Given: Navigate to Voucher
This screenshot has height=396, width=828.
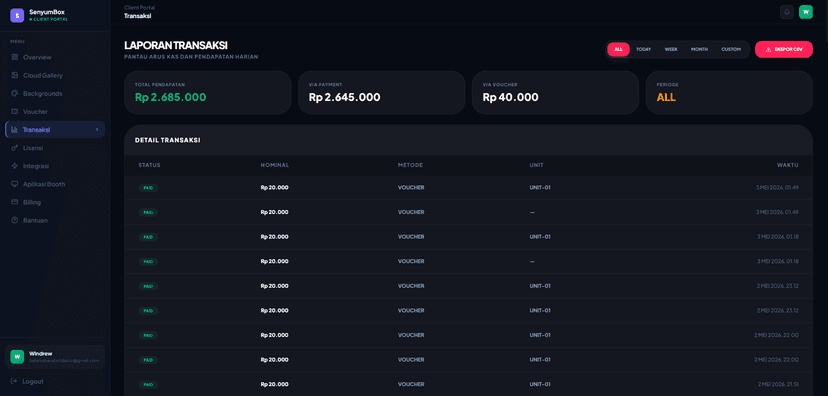Looking at the screenshot, I should point(55,111).
